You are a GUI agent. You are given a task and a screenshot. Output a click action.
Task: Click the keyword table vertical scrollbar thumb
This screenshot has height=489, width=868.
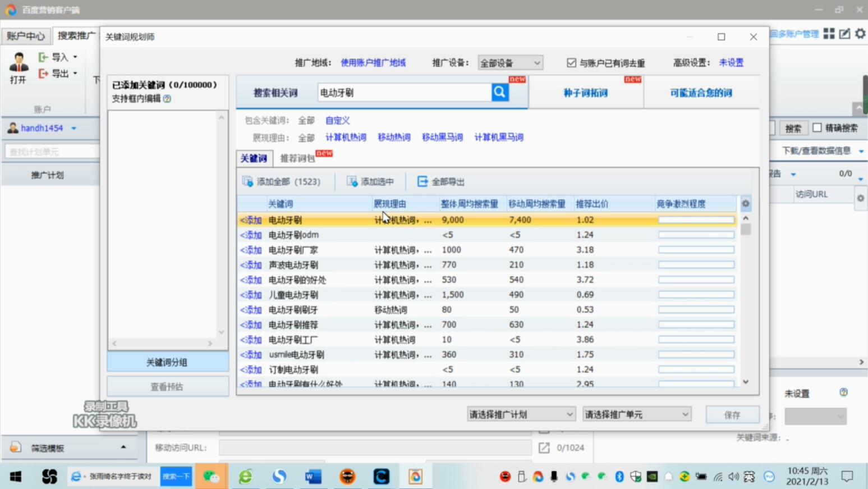tap(746, 229)
